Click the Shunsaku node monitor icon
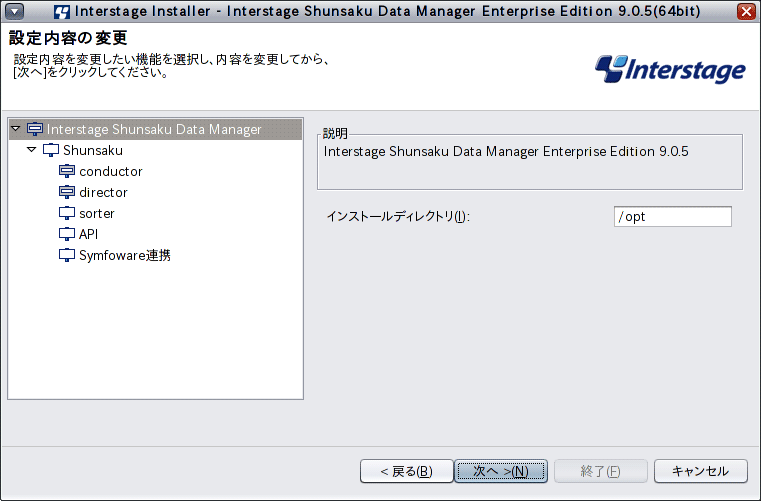This screenshot has height=501, width=761. point(51,150)
